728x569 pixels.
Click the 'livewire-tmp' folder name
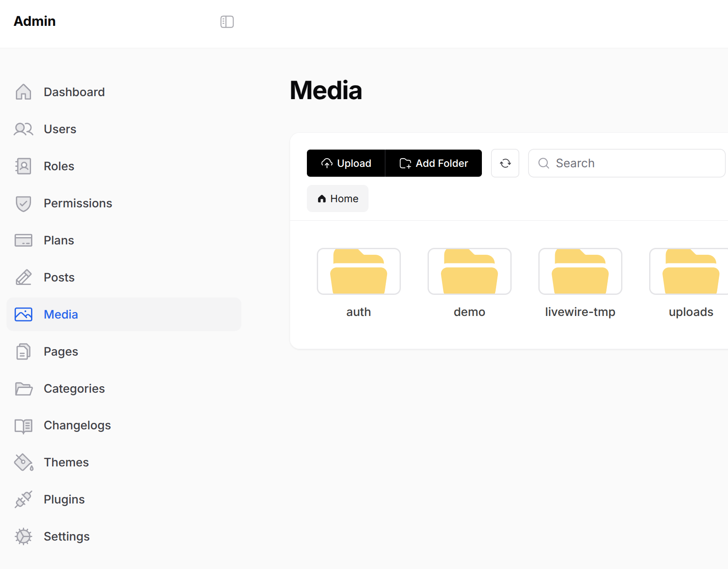(x=580, y=312)
